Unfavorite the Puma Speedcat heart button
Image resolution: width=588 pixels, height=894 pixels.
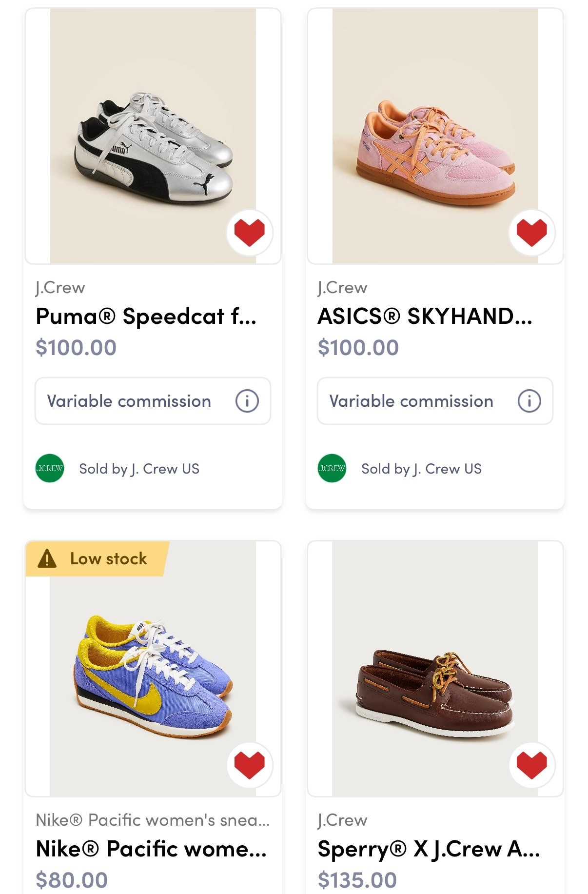250,233
